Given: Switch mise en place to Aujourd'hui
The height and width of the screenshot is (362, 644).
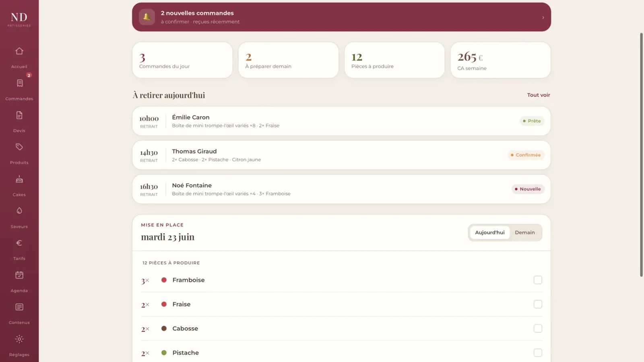Looking at the screenshot, I should click(x=489, y=232).
